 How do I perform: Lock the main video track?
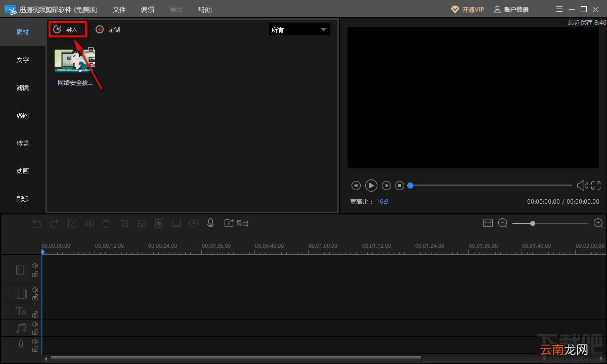point(35,274)
